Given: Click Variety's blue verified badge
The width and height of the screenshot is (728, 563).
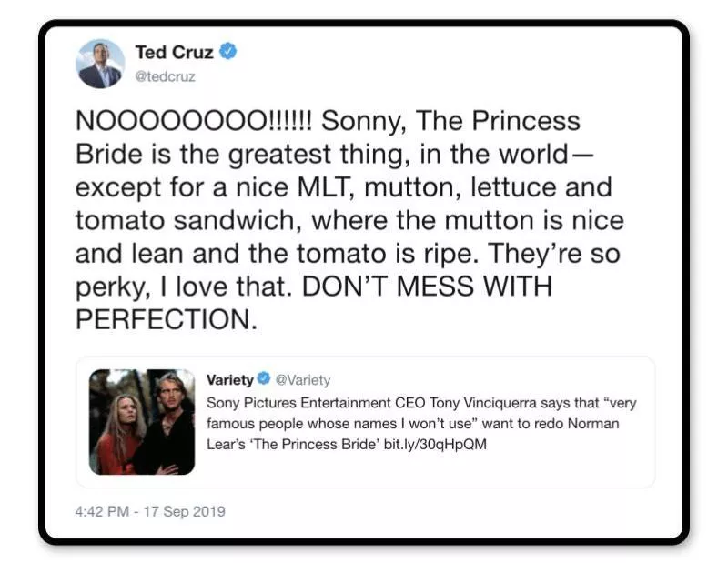Looking at the screenshot, I should coord(264,379).
